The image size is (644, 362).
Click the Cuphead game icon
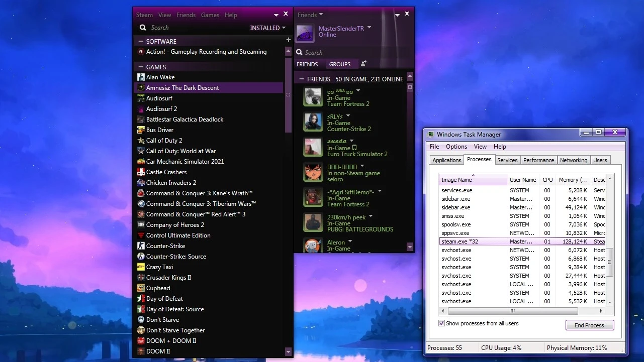(141, 288)
